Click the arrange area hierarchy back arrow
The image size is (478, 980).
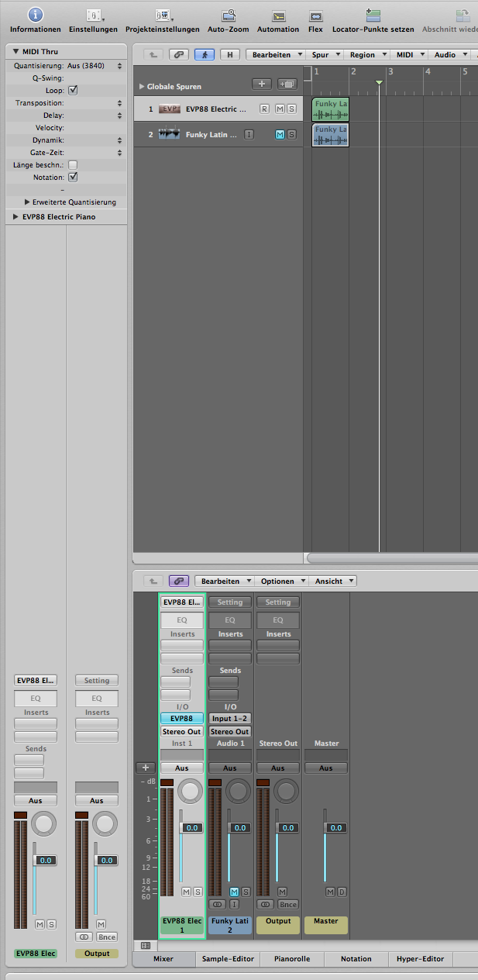click(x=153, y=54)
